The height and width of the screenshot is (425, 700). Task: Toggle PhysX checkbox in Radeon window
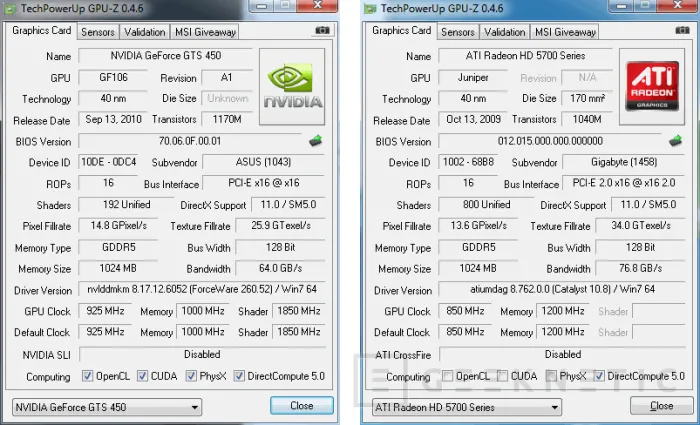[x=551, y=376]
